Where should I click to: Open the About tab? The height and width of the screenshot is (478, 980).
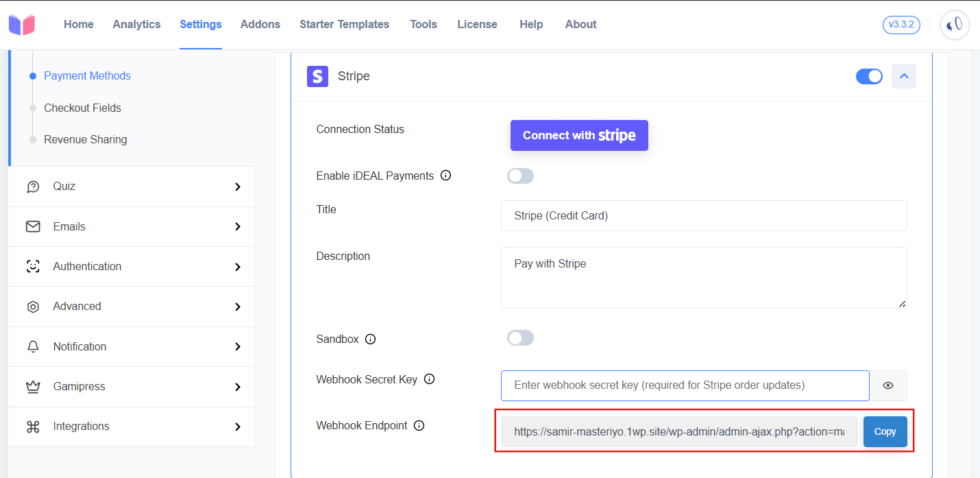[580, 24]
